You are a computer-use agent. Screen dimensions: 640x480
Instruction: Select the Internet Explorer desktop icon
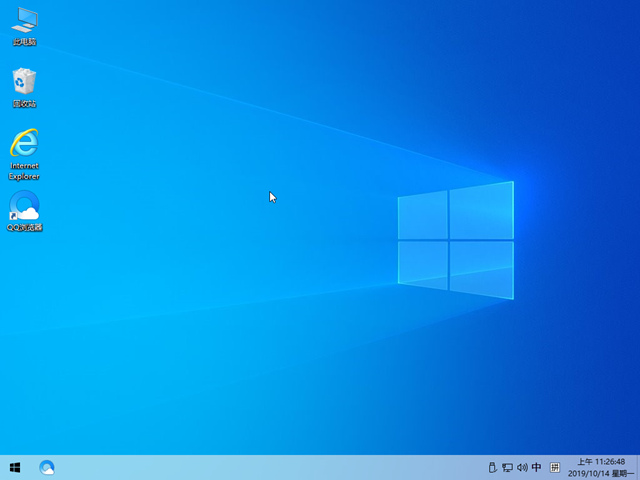point(24,143)
